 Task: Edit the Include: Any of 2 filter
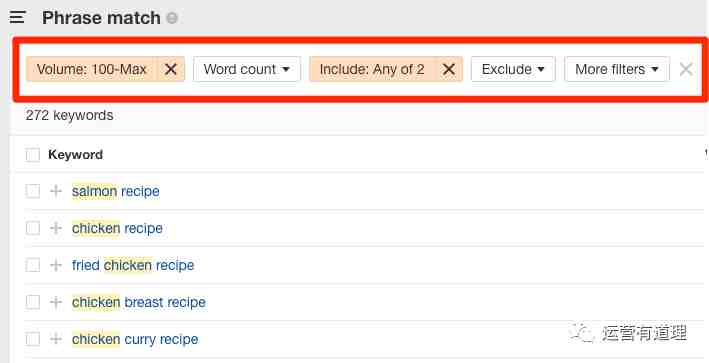point(372,69)
